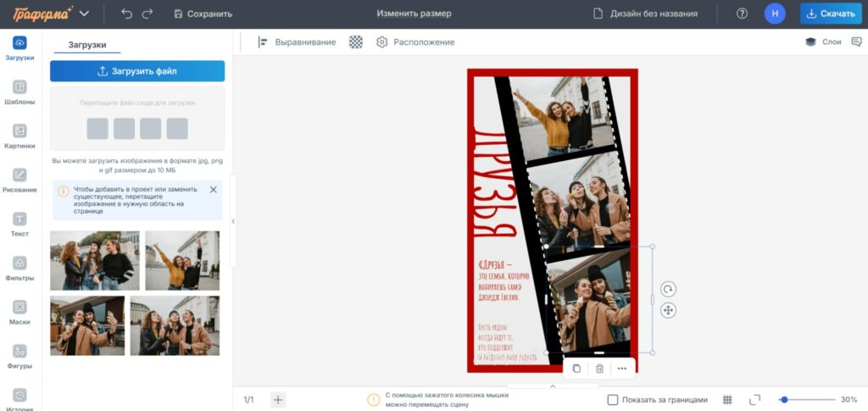Expand the dropdown arrow next to logo

(84, 14)
